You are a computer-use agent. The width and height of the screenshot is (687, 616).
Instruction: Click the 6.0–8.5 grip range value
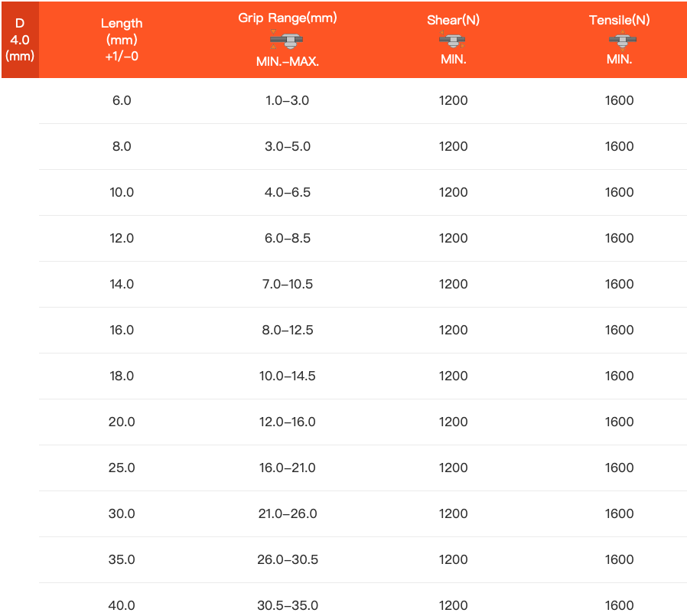coord(288,238)
